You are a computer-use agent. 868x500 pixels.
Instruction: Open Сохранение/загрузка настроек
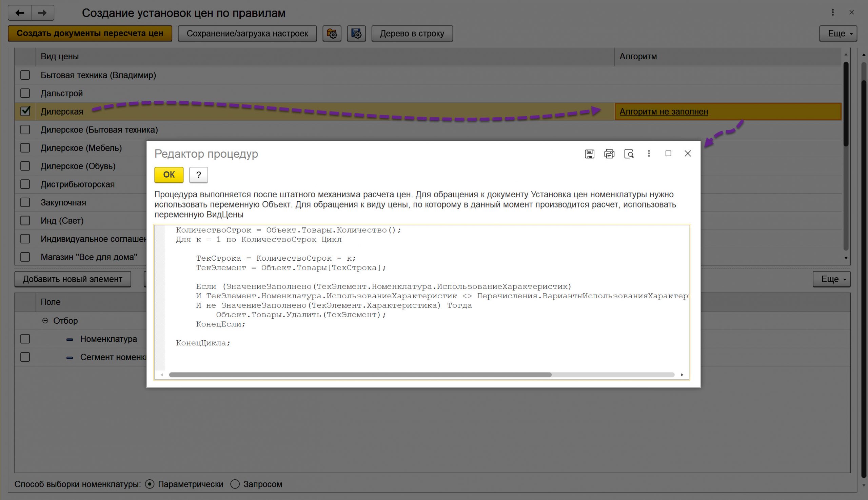coord(247,34)
